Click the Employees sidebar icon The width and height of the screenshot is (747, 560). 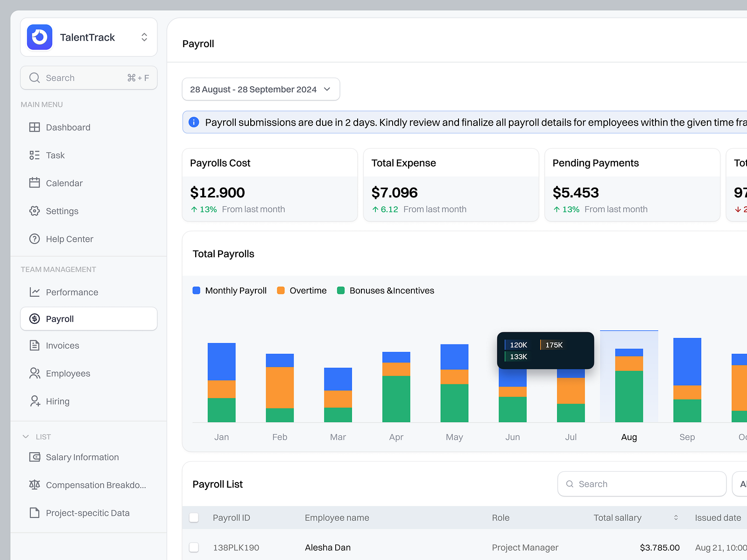coord(35,373)
